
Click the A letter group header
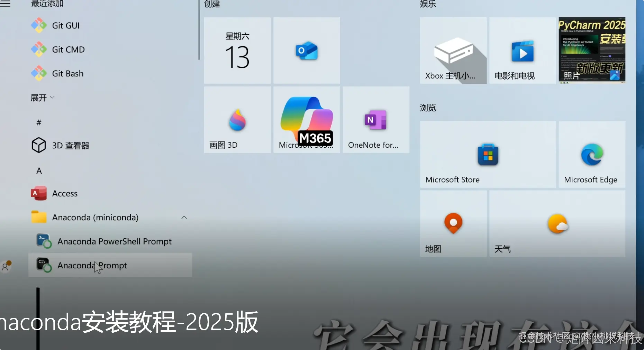tap(39, 171)
